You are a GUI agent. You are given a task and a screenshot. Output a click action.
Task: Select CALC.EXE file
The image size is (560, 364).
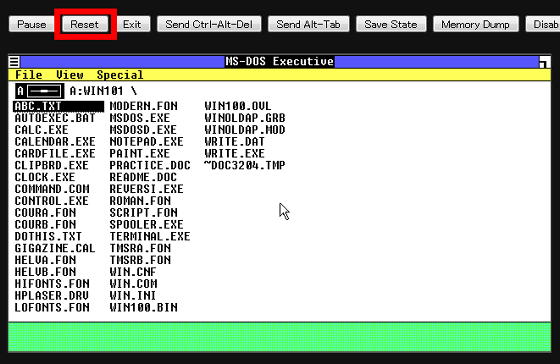coord(41,130)
